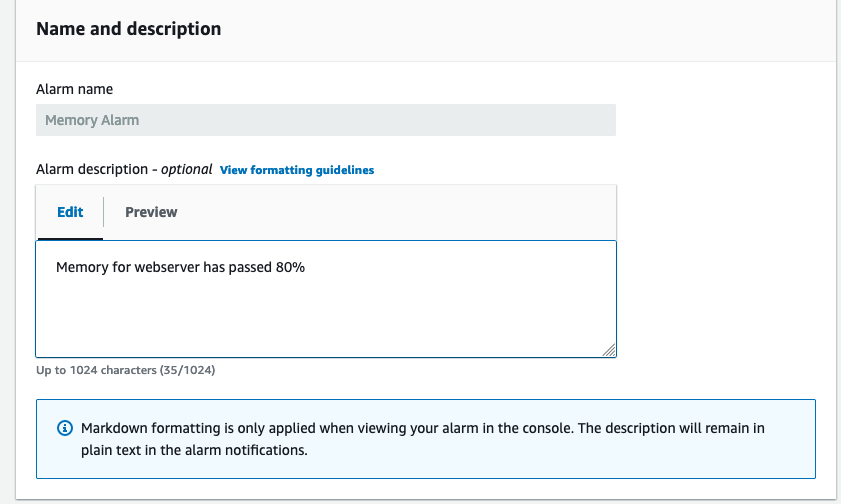Open the View formatting guidelines link

(297, 170)
